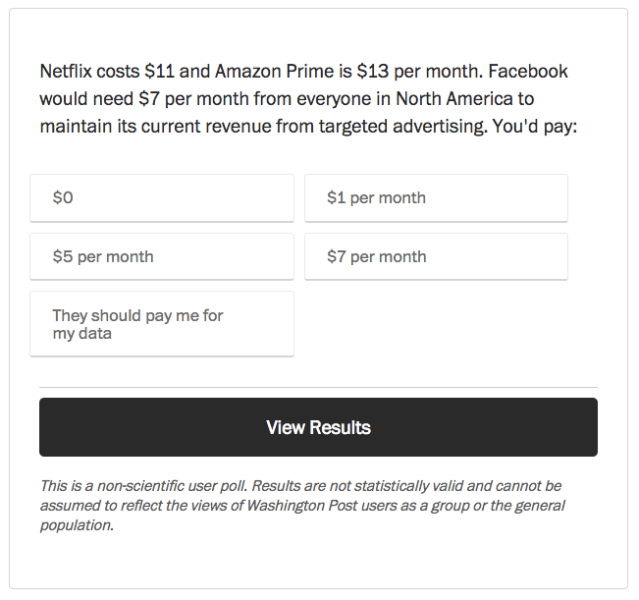Screen dimensions: 639x600
Task: Pick the $5 per month option
Action: point(161,257)
